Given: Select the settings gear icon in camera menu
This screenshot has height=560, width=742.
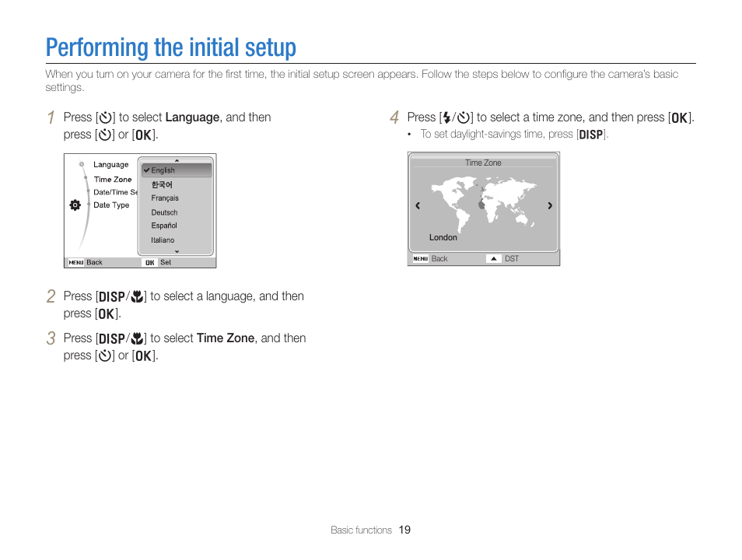Looking at the screenshot, I should [75, 205].
